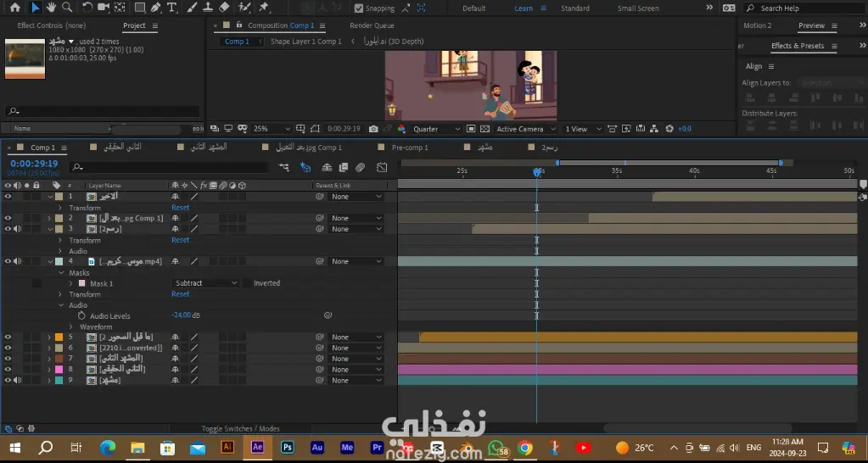
Task: Select the Puppet Pin tool
Action: [x=264, y=7]
